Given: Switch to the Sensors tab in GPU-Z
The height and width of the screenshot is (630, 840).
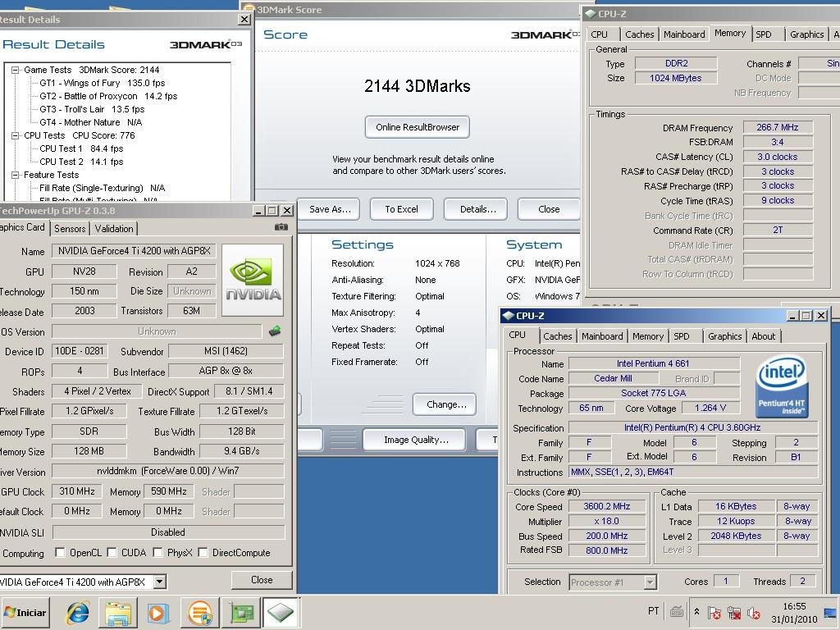Looking at the screenshot, I should 70,229.
